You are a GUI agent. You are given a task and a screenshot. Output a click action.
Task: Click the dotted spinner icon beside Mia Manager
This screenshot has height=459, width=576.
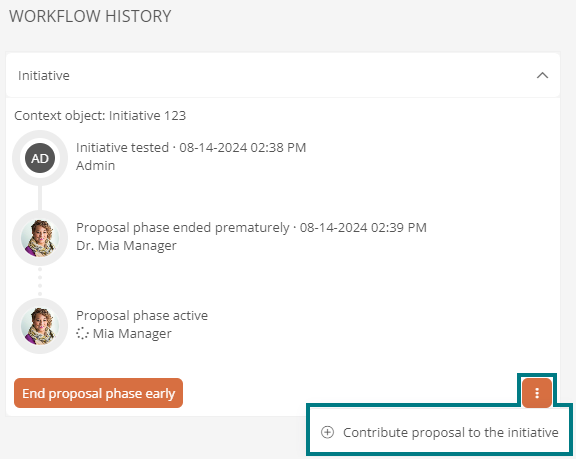[x=82, y=333]
